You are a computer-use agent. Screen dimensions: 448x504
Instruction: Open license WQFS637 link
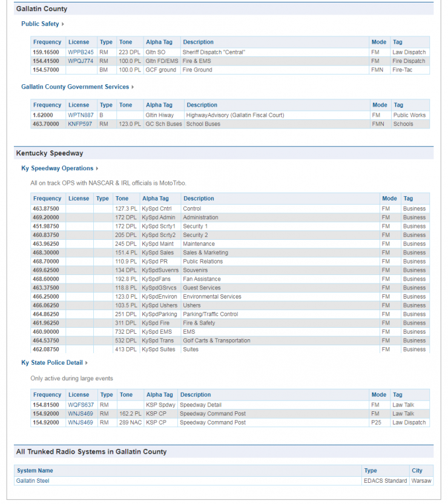pyautogui.click(x=81, y=405)
